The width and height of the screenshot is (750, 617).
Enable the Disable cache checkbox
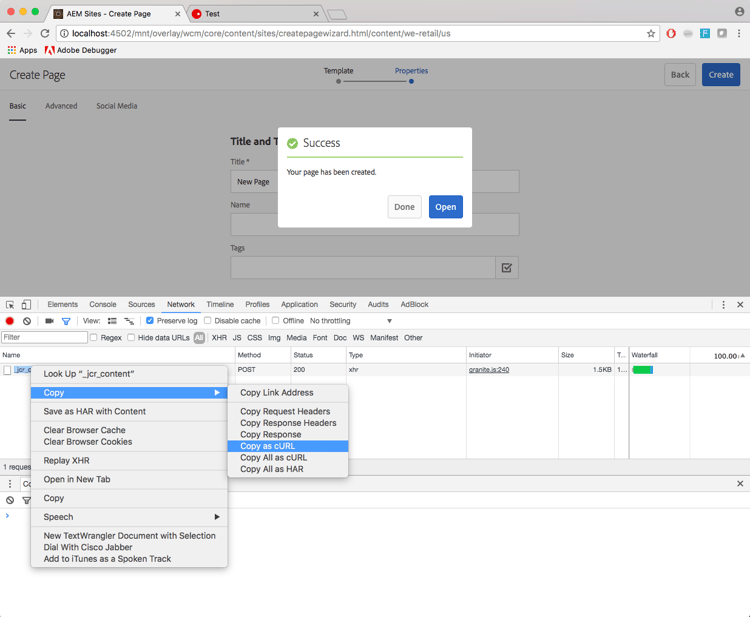tap(208, 320)
